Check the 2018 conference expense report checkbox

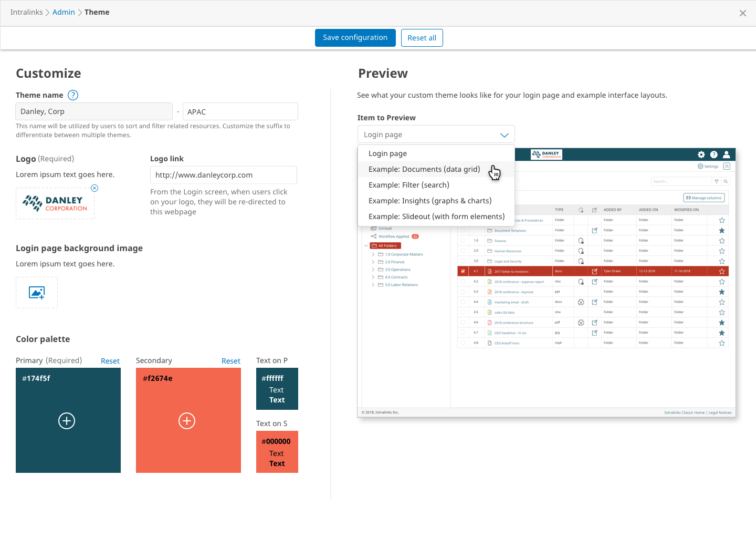click(x=463, y=282)
